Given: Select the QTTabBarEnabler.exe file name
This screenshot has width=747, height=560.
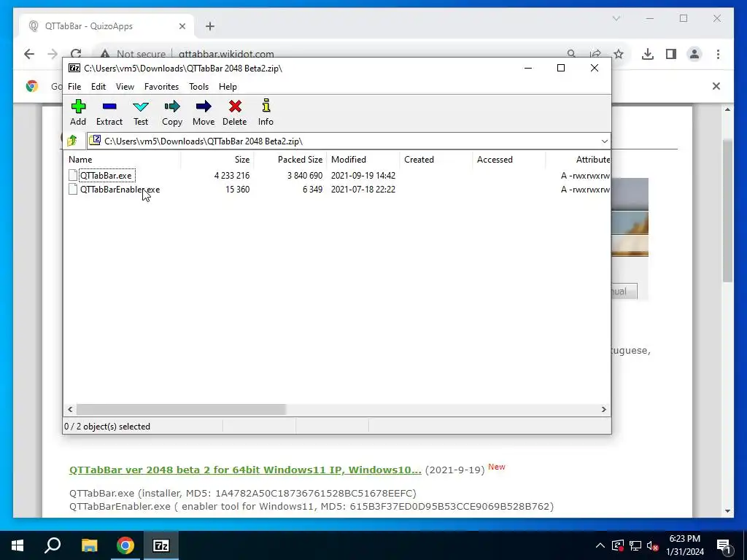Looking at the screenshot, I should 120,190.
